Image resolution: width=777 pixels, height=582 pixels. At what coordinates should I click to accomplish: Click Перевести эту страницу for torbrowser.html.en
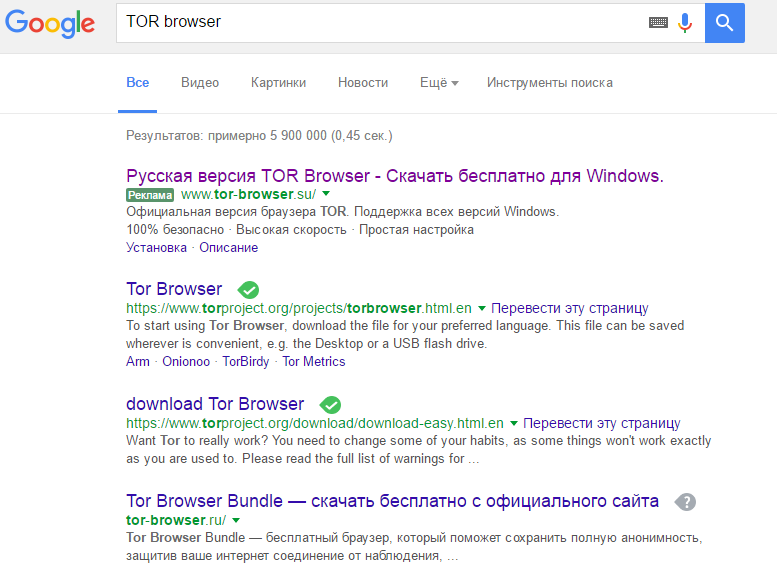569,308
